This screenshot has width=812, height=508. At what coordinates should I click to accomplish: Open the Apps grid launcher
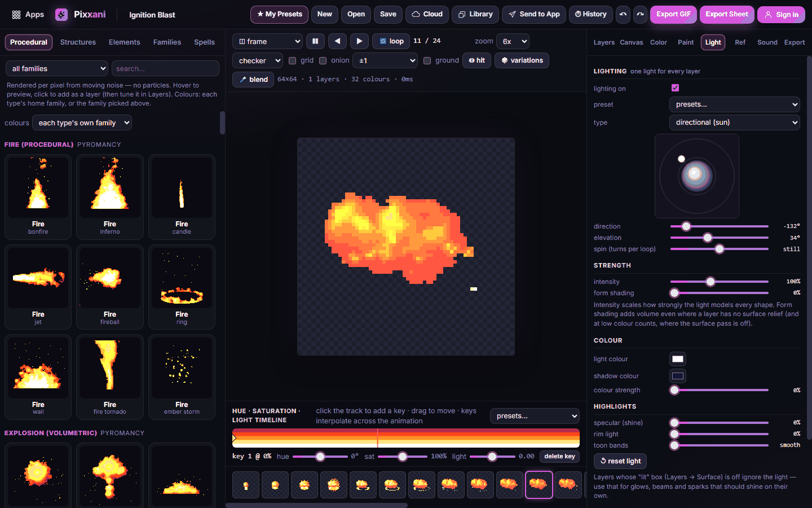pos(28,15)
